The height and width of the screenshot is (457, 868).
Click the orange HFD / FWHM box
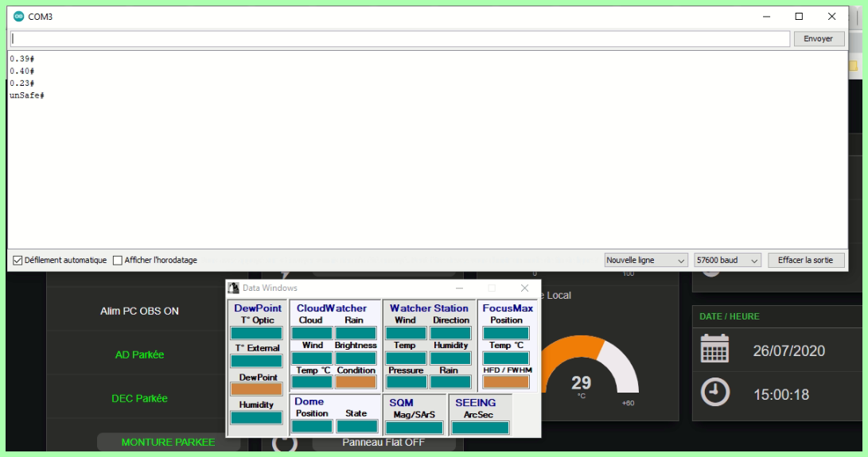coord(507,381)
